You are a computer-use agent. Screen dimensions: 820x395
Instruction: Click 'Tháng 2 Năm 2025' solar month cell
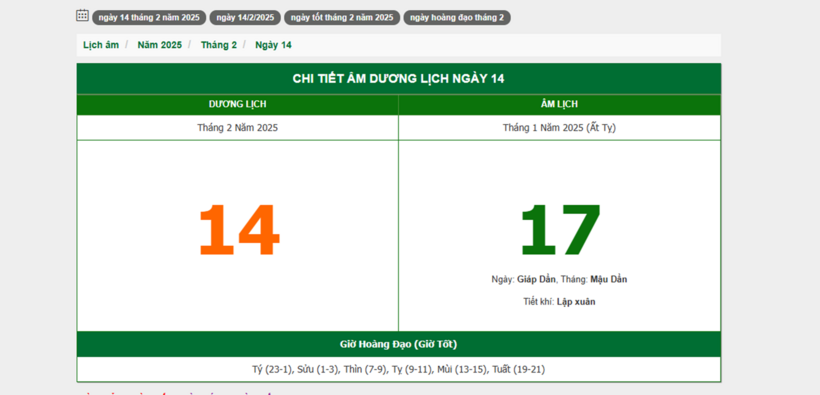pos(237,128)
